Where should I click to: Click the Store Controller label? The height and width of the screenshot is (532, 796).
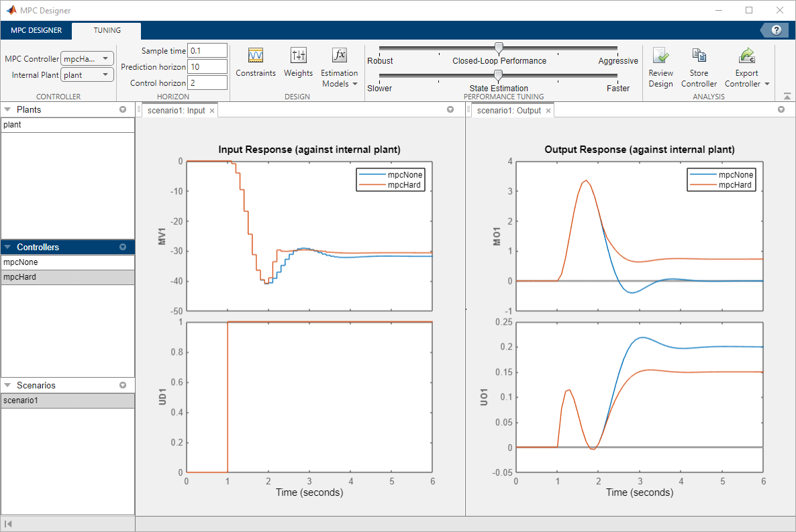pos(699,78)
